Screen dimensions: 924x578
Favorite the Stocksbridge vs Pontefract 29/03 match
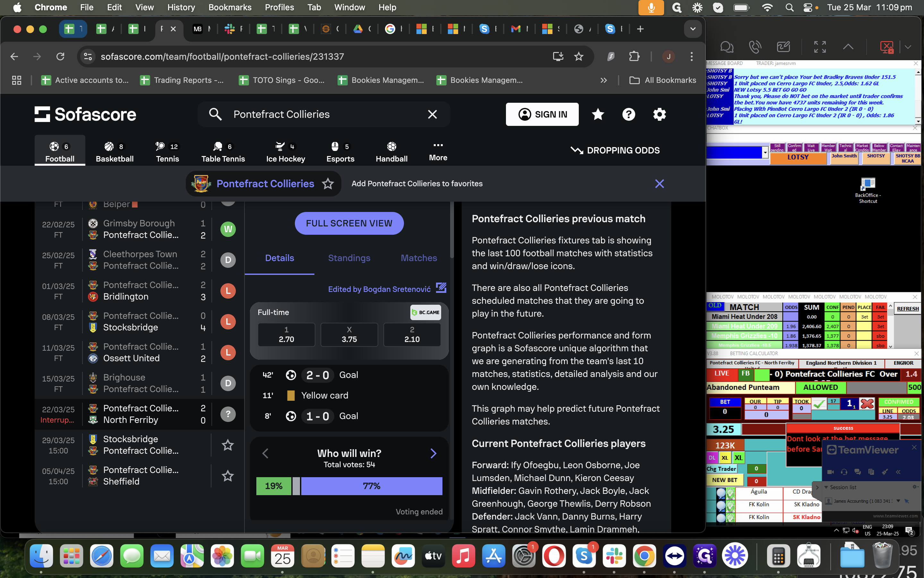coord(228,445)
